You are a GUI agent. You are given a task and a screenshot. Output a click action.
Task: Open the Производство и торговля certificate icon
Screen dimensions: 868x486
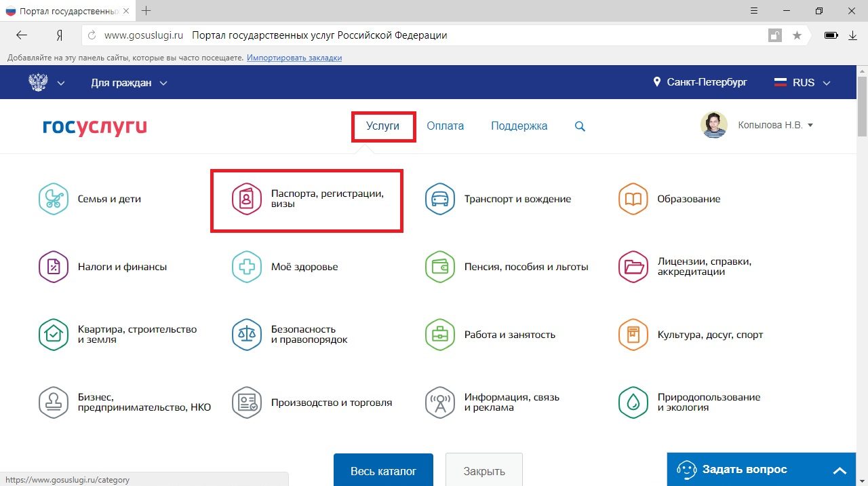247,403
